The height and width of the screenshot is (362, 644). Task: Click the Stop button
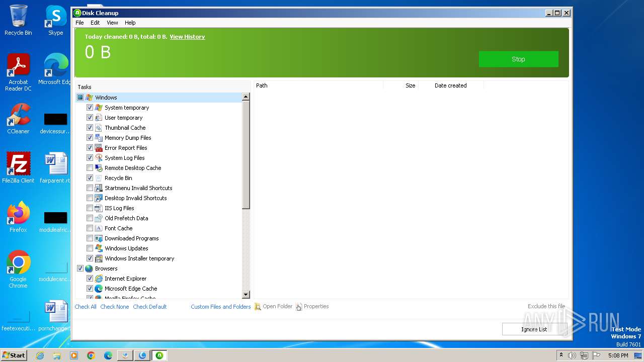[518, 59]
